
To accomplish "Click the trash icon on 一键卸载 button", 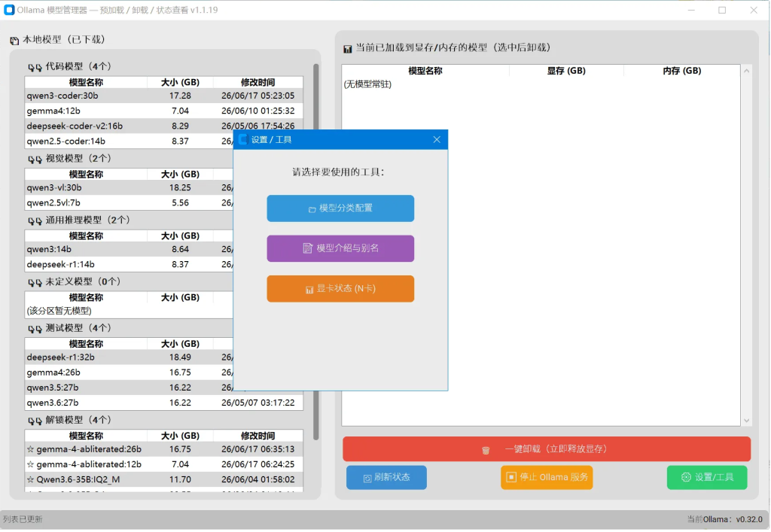I will point(486,451).
